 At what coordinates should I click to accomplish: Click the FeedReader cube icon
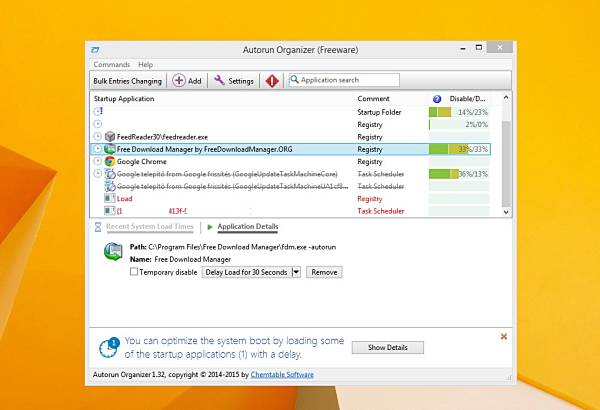(110, 137)
